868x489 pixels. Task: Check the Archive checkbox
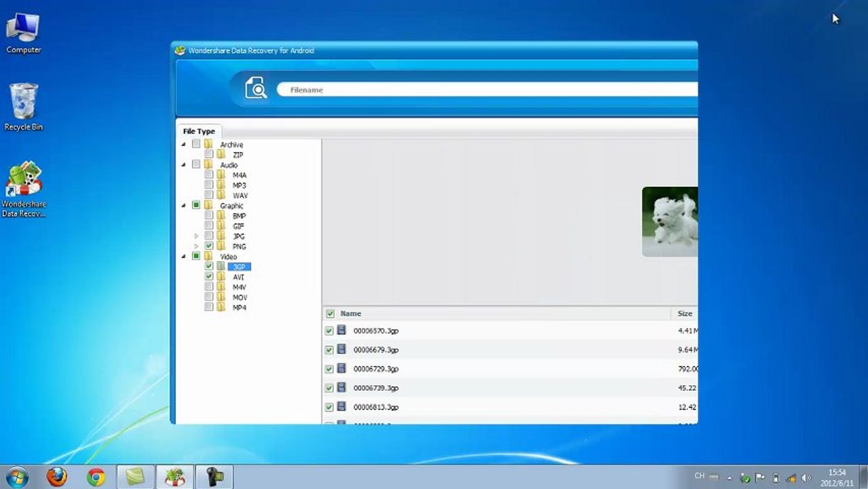coord(196,144)
